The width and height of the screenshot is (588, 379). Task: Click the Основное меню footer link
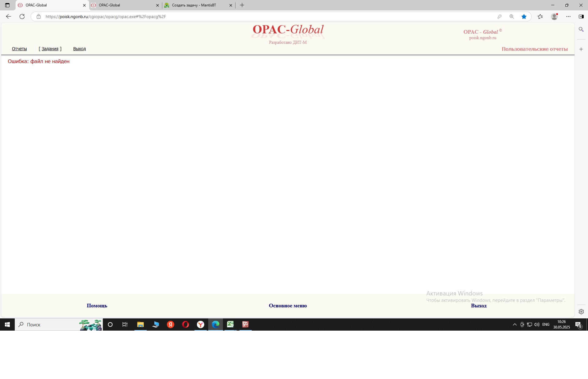point(288,306)
